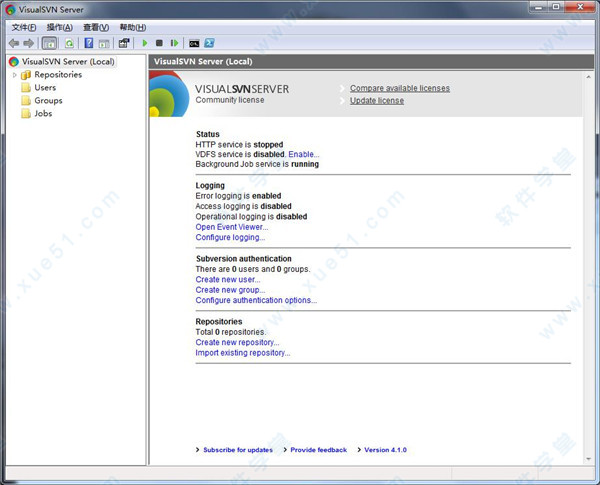Click VisualSVN logo icon in tree root
This screenshot has width=600, height=485.
click(14, 62)
